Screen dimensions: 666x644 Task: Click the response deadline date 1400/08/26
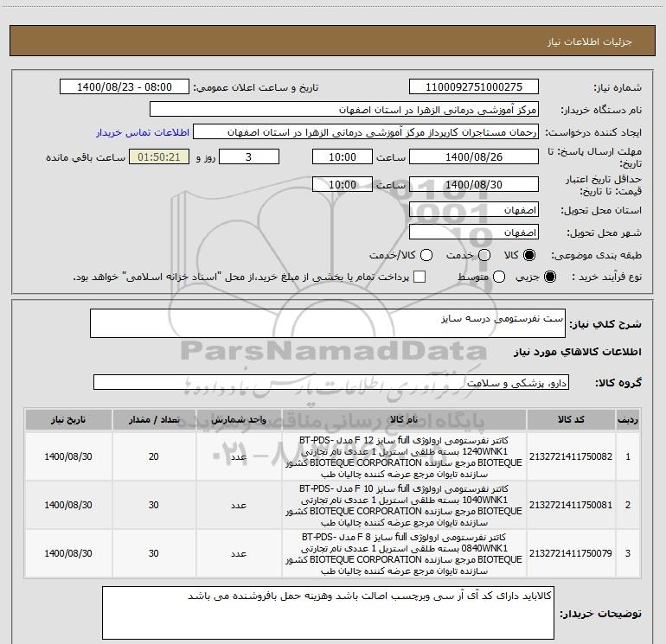[474, 157]
